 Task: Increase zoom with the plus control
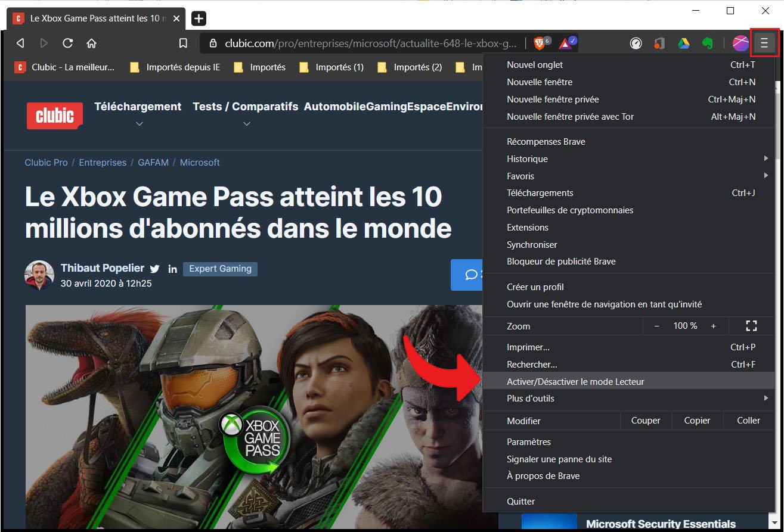pyautogui.click(x=713, y=326)
